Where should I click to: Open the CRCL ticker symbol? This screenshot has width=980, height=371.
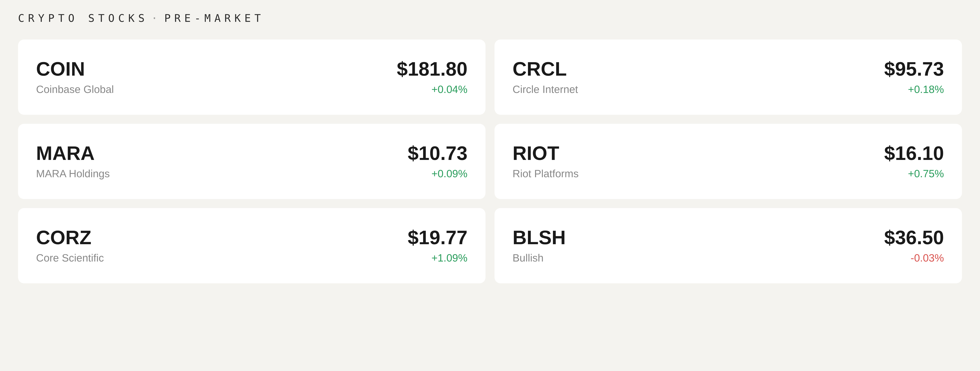(539, 69)
